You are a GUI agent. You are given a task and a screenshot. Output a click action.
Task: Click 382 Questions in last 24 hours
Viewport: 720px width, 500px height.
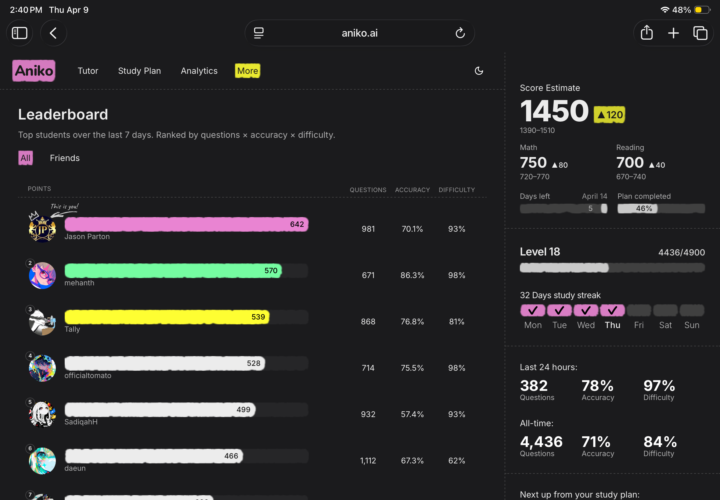537,389
